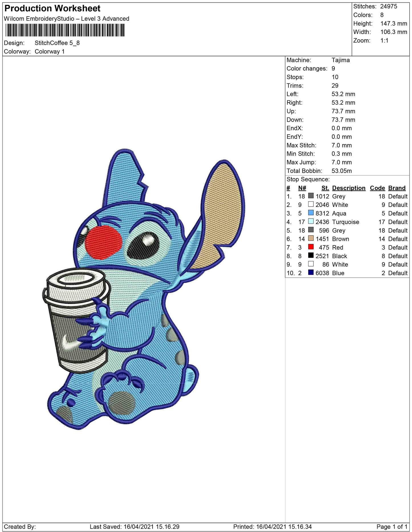
Task: Choose the Black color swatch in the stop sequence
Action: pyautogui.click(x=311, y=256)
